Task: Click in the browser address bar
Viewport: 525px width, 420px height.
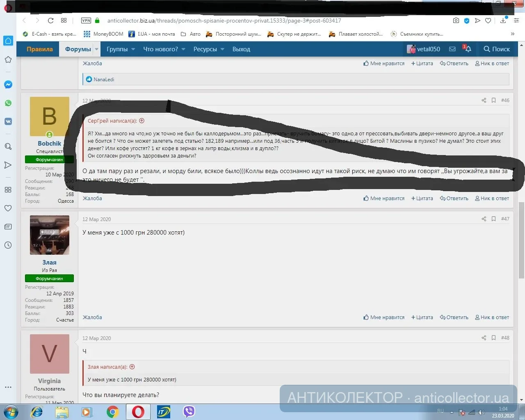Action: [x=246, y=21]
